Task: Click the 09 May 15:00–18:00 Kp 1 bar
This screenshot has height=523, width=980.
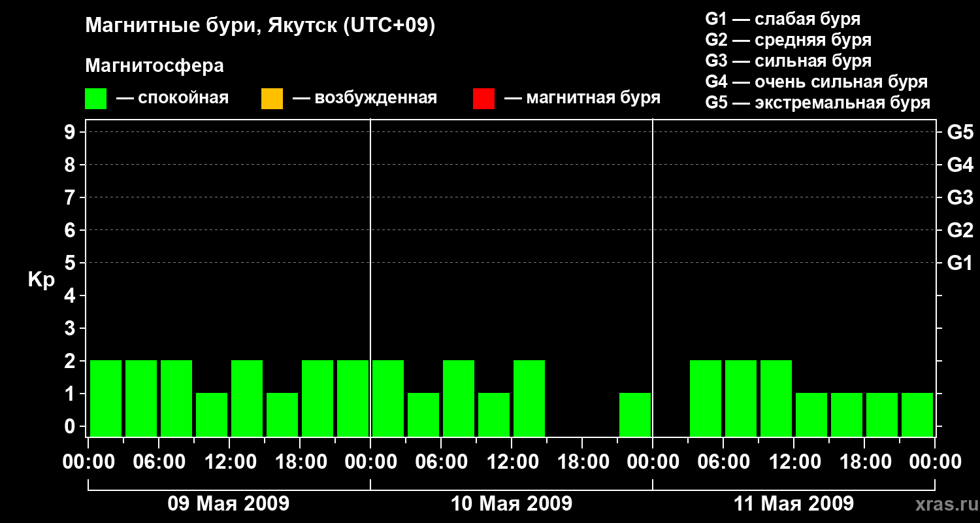Action: tap(282, 414)
